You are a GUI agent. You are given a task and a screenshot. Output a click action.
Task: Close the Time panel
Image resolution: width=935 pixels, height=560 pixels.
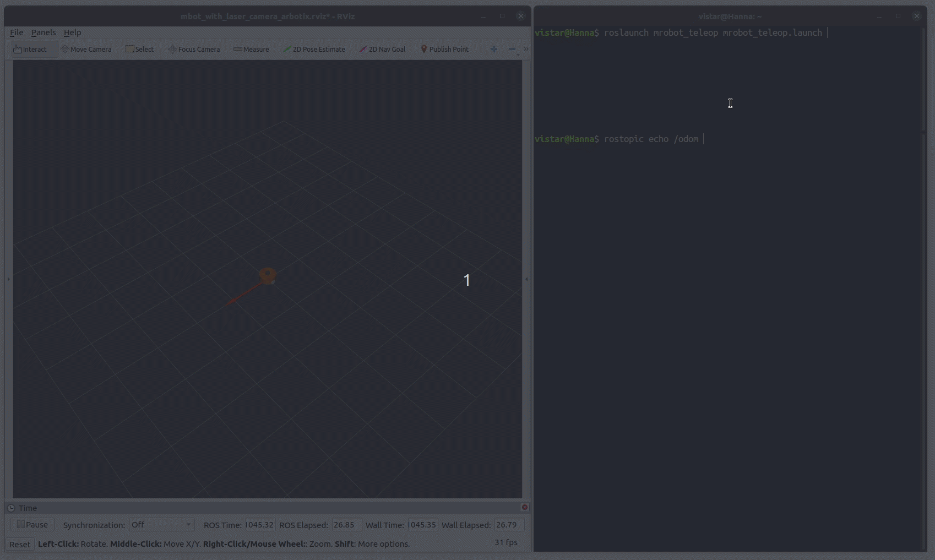click(x=524, y=507)
